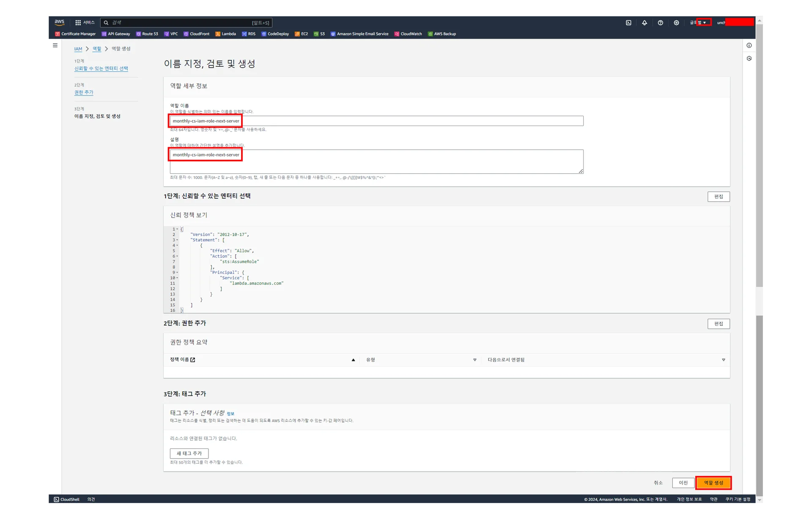Click the AWS logo home icon

[59, 22]
